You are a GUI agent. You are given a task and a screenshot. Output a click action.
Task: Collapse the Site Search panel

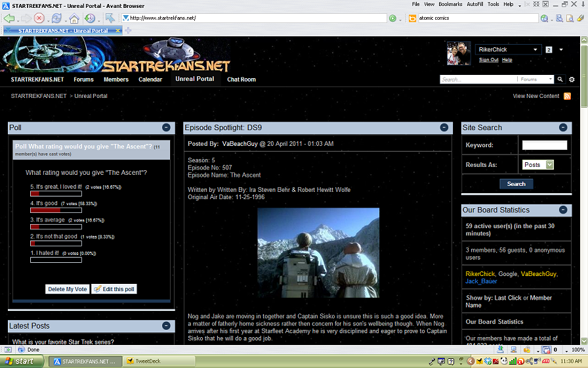pos(563,127)
